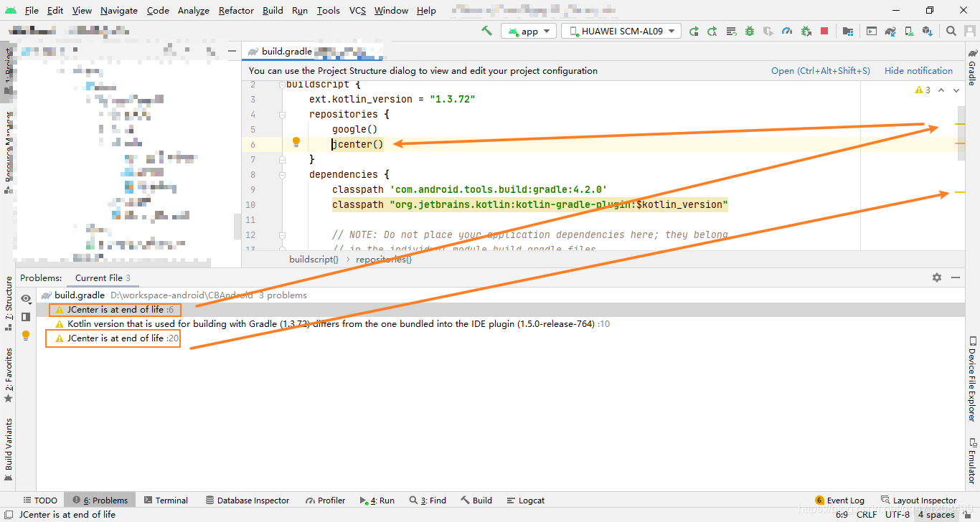Open Problems panel settings gear
Screen dimensions: 980x522
coord(936,277)
